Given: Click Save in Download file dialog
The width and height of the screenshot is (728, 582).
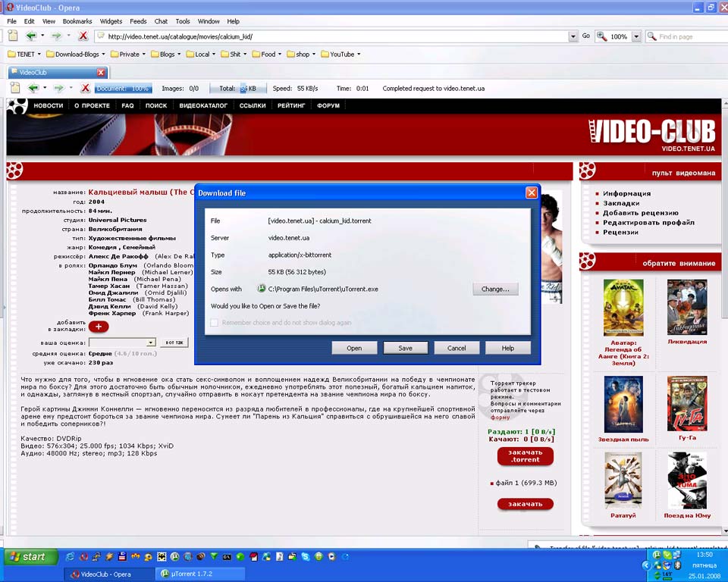Looking at the screenshot, I should (405, 348).
